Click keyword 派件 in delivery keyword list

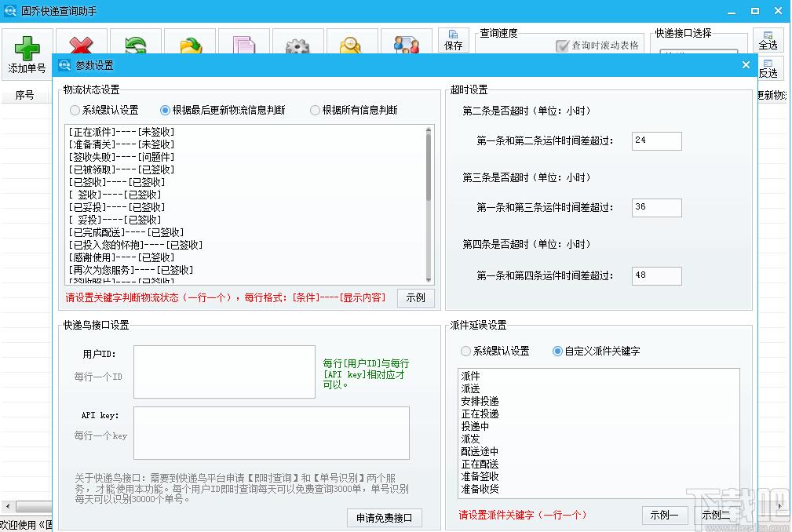pos(470,376)
